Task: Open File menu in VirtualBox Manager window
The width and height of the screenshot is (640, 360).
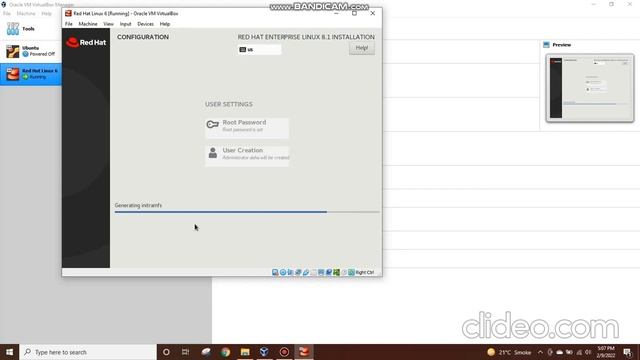Action: pos(7,13)
